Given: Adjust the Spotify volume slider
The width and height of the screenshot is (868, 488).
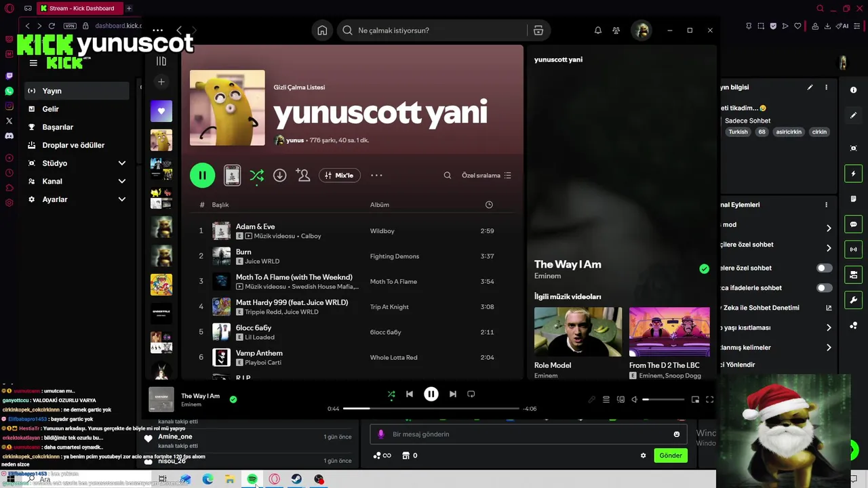Looking at the screenshot, I should click(663, 400).
